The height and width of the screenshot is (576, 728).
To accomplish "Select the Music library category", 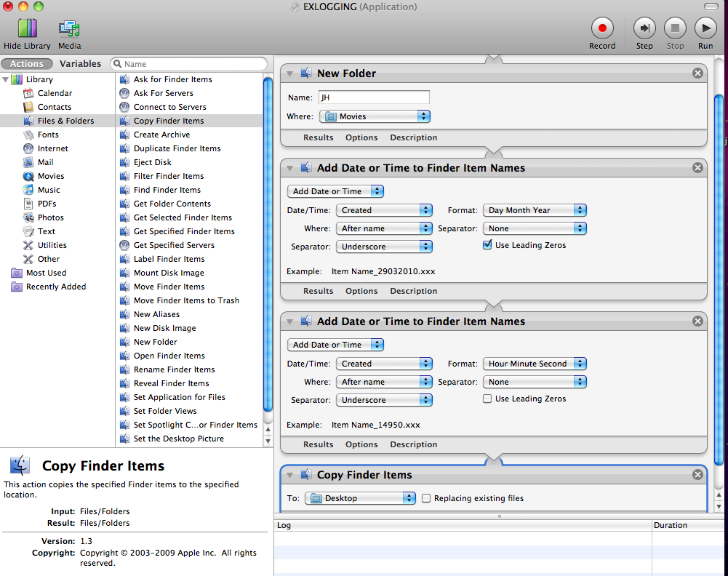I will pos(49,190).
